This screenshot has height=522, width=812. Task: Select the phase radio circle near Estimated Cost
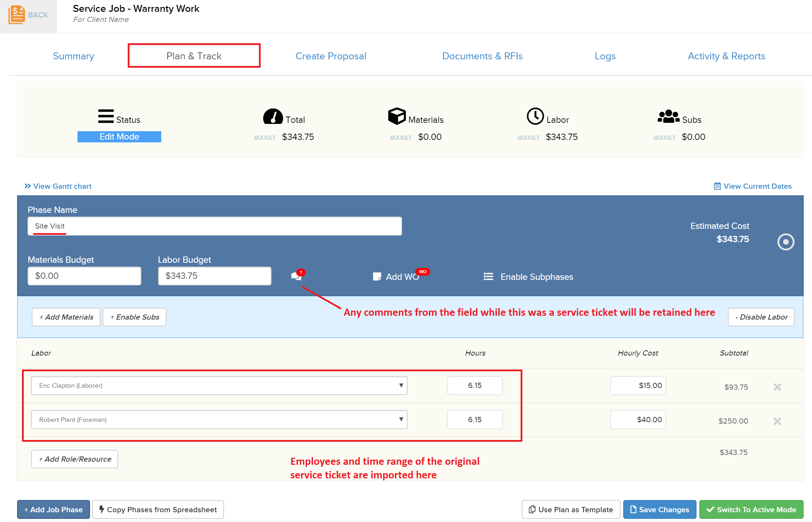pyautogui.click(x=785, y=242)
